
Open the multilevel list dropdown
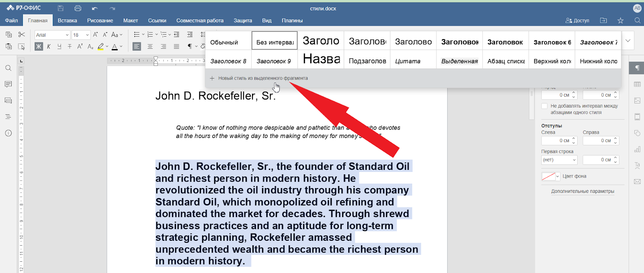pyautogui.click(x=170, y=35)
